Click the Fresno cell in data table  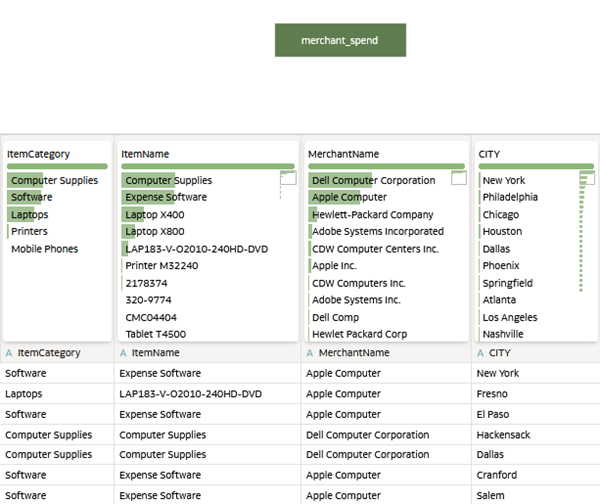(536, 394)
